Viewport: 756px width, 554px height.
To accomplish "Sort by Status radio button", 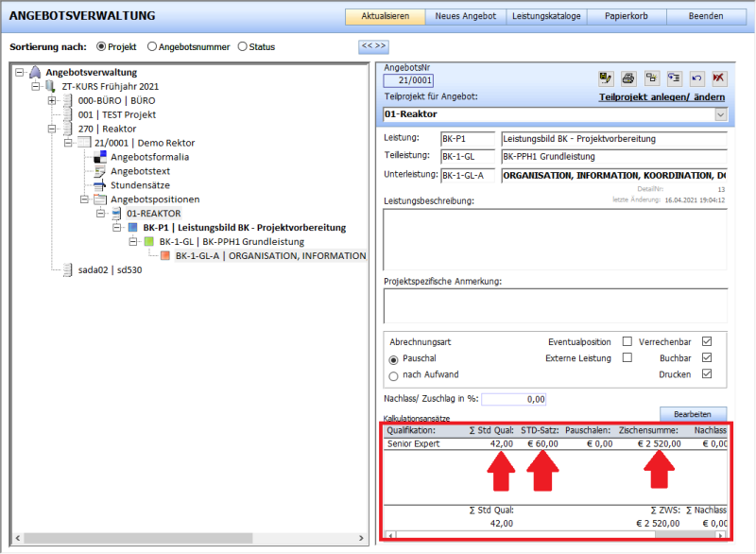I will point(243,46).
